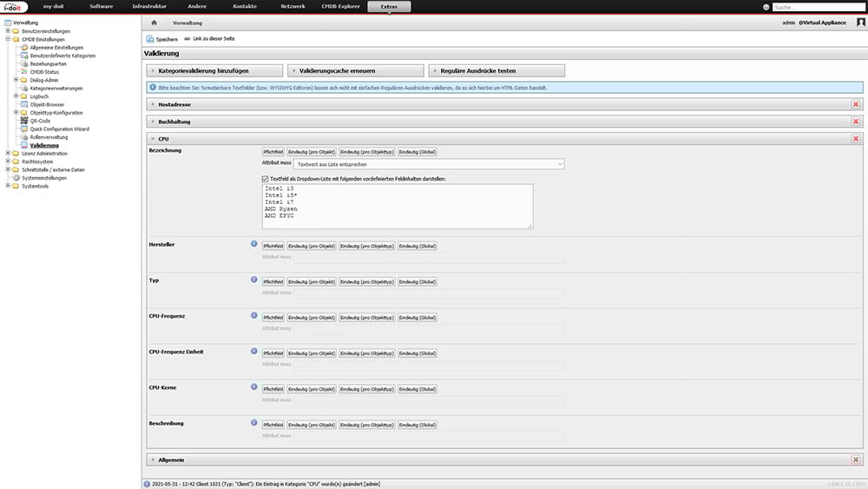Click the info icon beside CPU-Kerne

[x=254, y=387]
